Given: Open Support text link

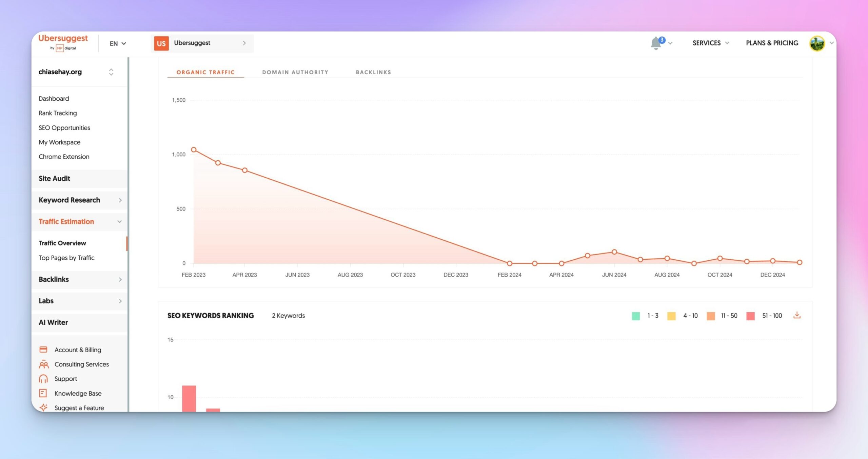Looking at the screenshot, I should pyautogui.click(x=65, y=379).
